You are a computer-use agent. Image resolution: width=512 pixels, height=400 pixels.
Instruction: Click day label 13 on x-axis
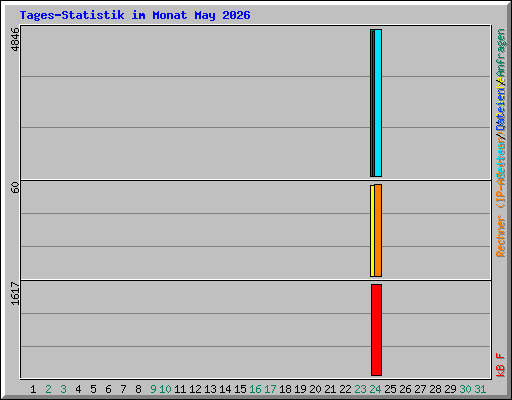[210, 389]
